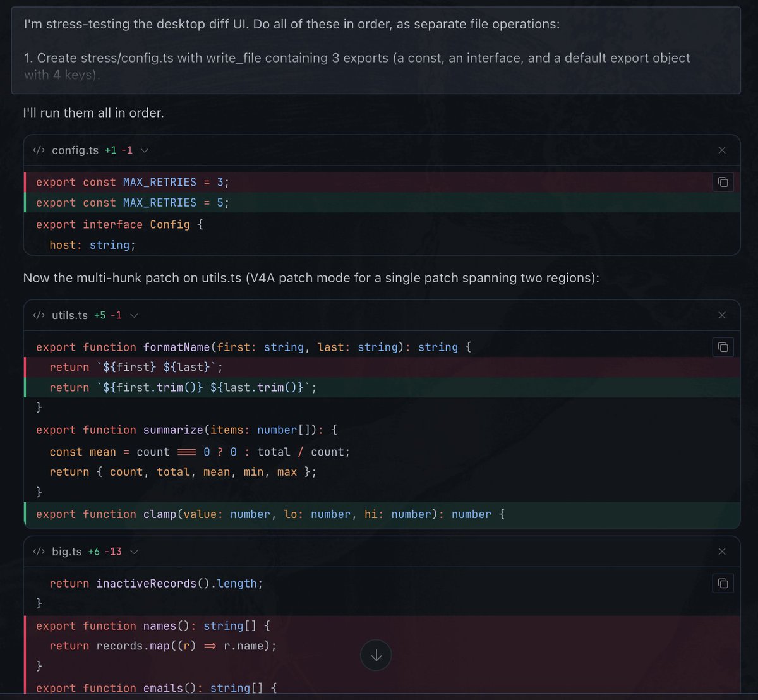Close the big.ts diff card
758x700 pixels.
click(x=722, y=552)
